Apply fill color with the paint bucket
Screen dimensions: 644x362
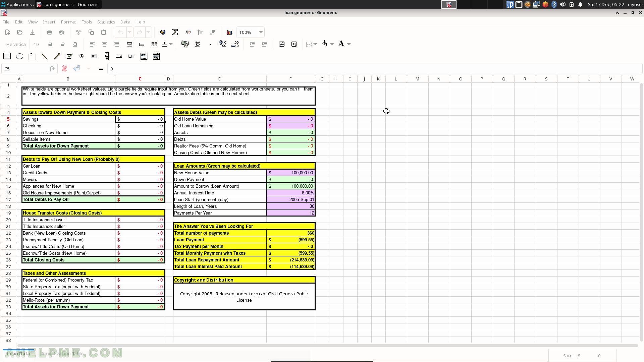[324, 44]
